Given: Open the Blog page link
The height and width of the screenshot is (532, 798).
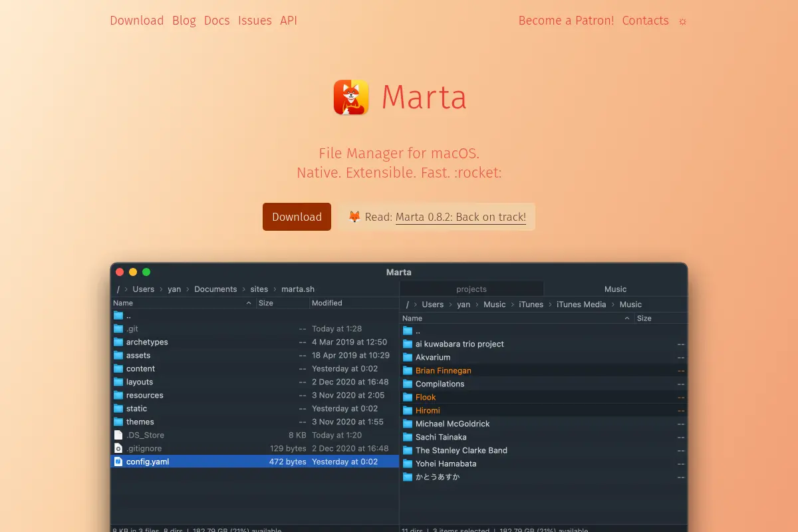Looking at the screenshot, I should 184,21.
